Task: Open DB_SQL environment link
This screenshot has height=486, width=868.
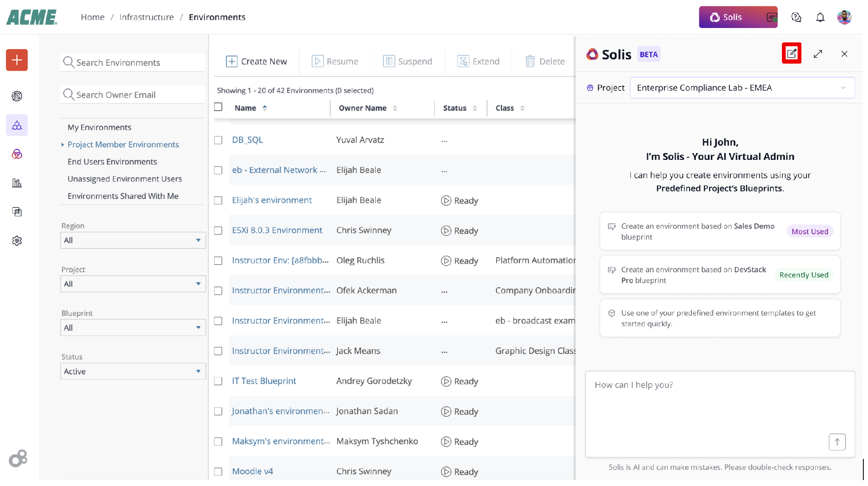Action: pos(248,140)
